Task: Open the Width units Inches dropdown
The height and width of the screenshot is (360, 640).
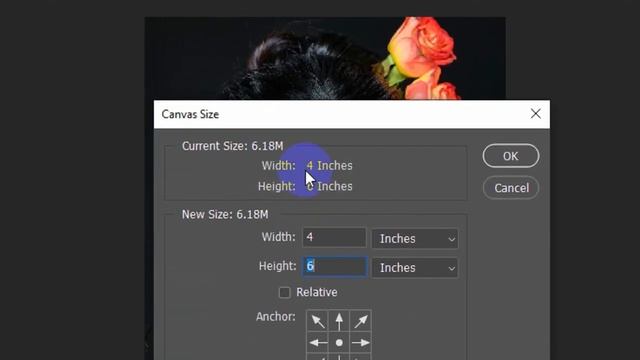Action: pos(415,238)
